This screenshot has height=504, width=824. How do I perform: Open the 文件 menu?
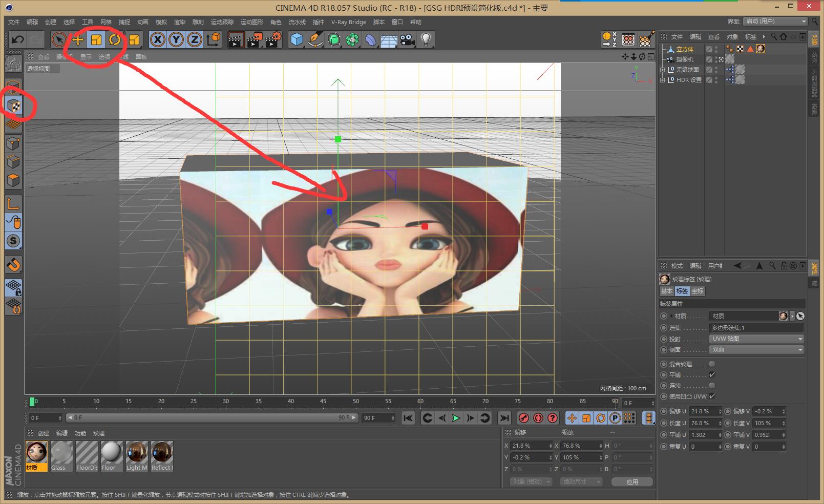[14, 22]
